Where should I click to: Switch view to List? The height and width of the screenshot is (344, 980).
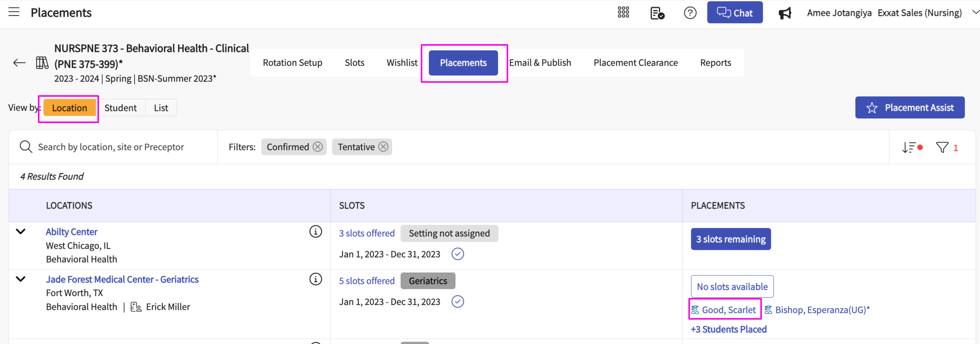(161, 108)
